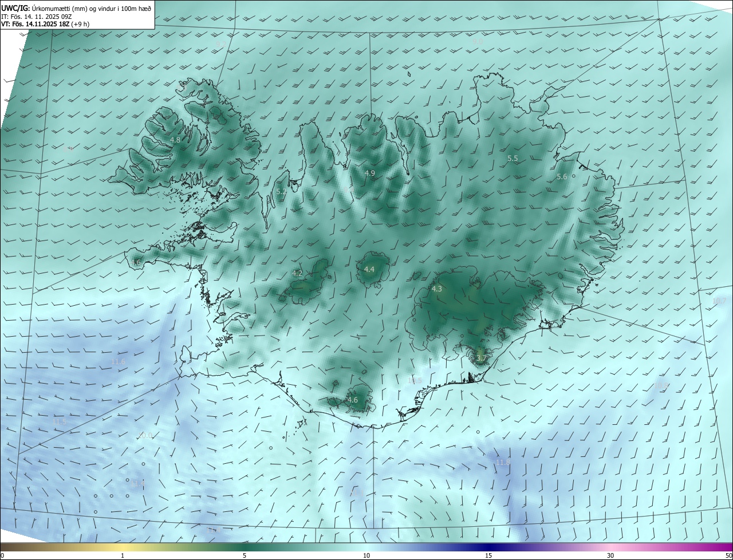Click the colour scale tick label 30

(610, 555)
